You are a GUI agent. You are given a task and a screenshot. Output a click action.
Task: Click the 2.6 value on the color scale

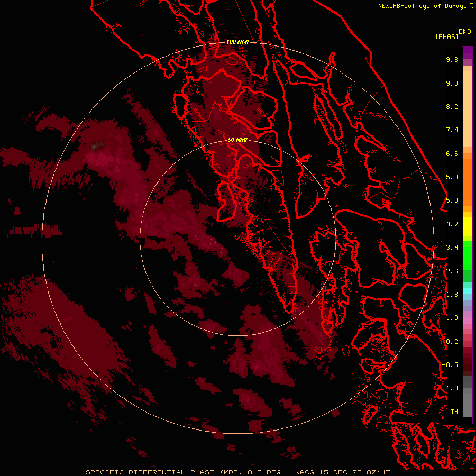[452, 271]
